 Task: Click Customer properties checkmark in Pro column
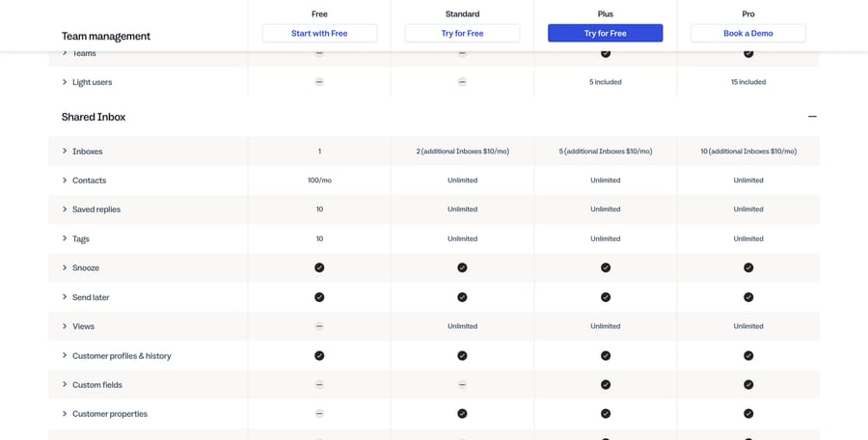pyautogui.click(x=748, y=413)
